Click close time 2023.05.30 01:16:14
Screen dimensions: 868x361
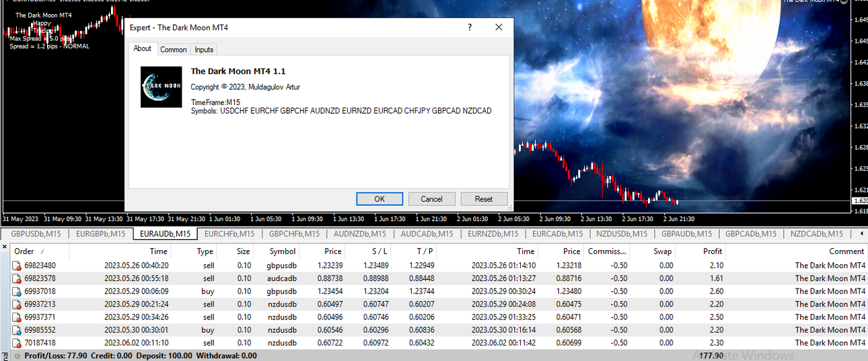[503, 330]
